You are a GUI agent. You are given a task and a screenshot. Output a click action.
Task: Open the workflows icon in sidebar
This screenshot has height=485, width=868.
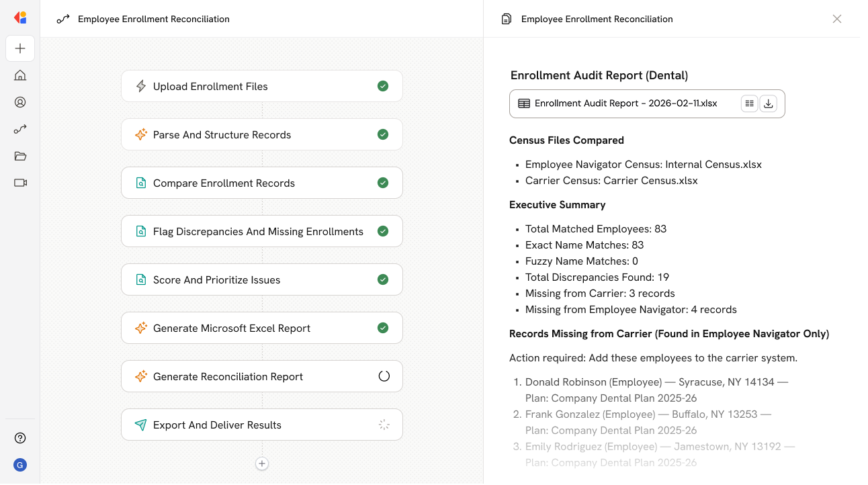tap(20, 129)
